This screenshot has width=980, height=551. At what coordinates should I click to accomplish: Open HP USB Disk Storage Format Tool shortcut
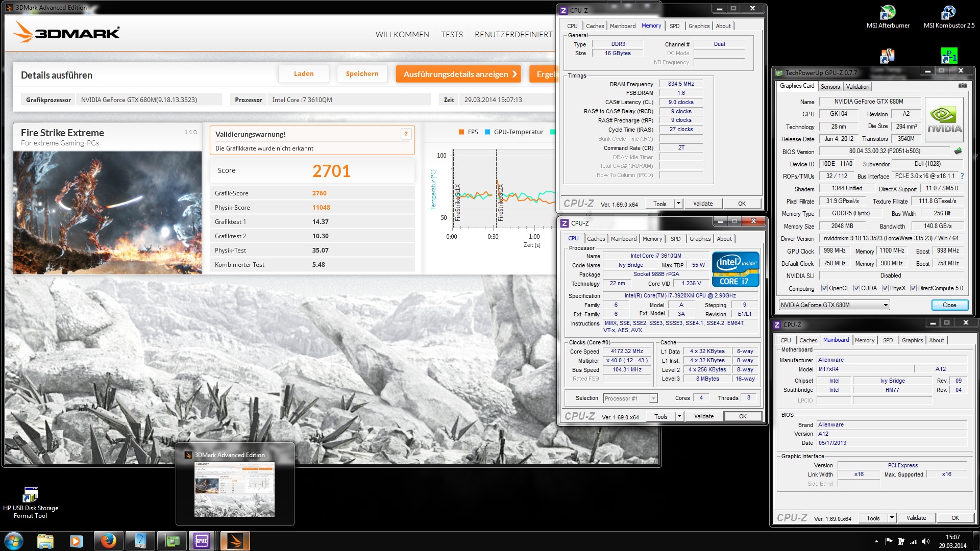[x=31, y=503]
